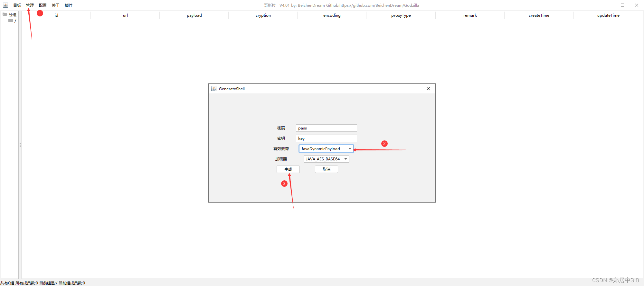
Task: Click the Godzilla Java app icon in title bar
Action: 5,5
